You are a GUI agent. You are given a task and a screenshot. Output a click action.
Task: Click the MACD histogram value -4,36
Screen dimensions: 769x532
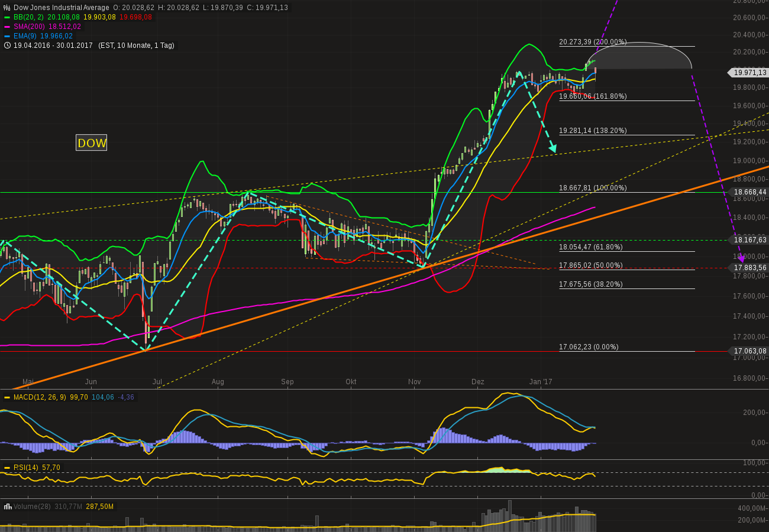[125, 398]
